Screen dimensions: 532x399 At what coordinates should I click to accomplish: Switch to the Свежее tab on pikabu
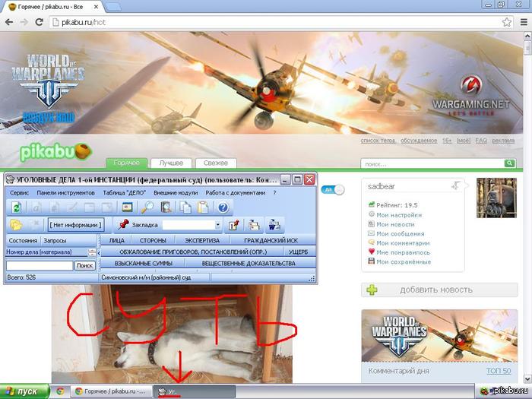point(216,163)
